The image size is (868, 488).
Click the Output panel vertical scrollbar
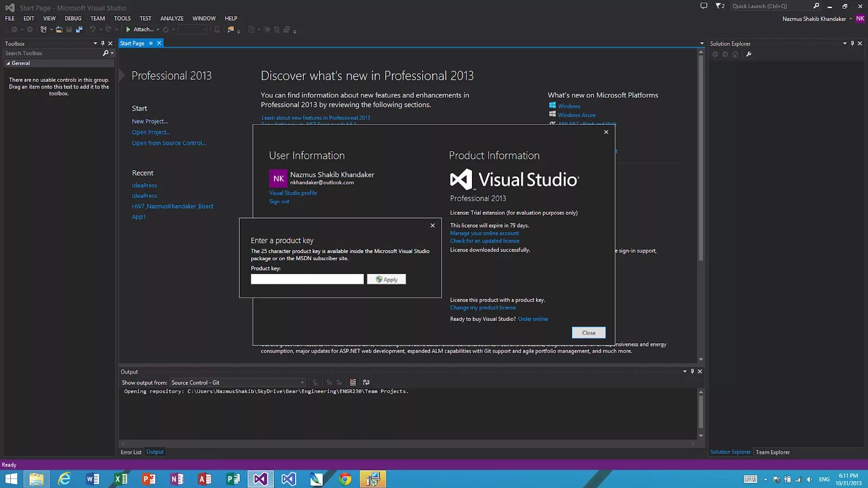[701, 413]
